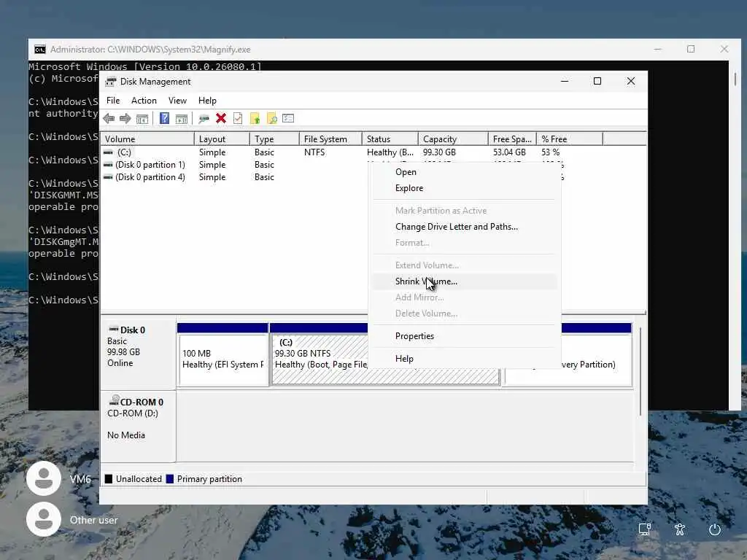This screenshot has height=560, width=747.
Task: Click the 53.04 GB free space cell
Action: click(509, 152)
